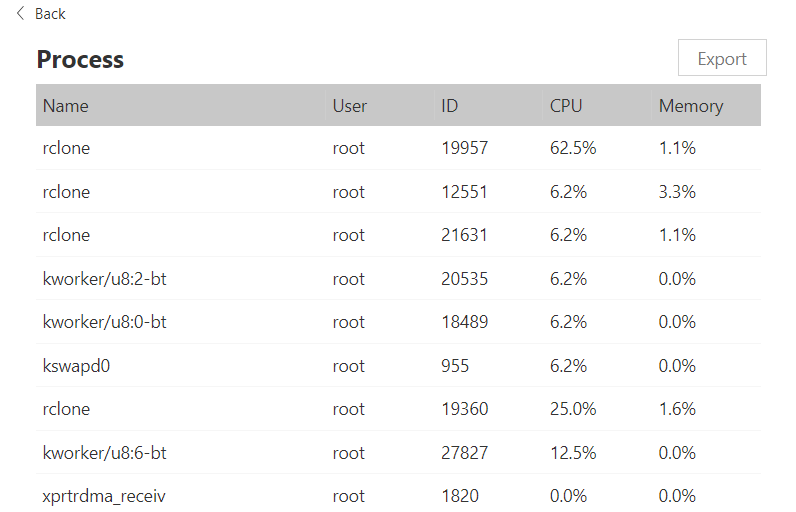This screenshot has width=796, height=512.
Task: Click process ID 27827 cell
Action: [465, 453]
